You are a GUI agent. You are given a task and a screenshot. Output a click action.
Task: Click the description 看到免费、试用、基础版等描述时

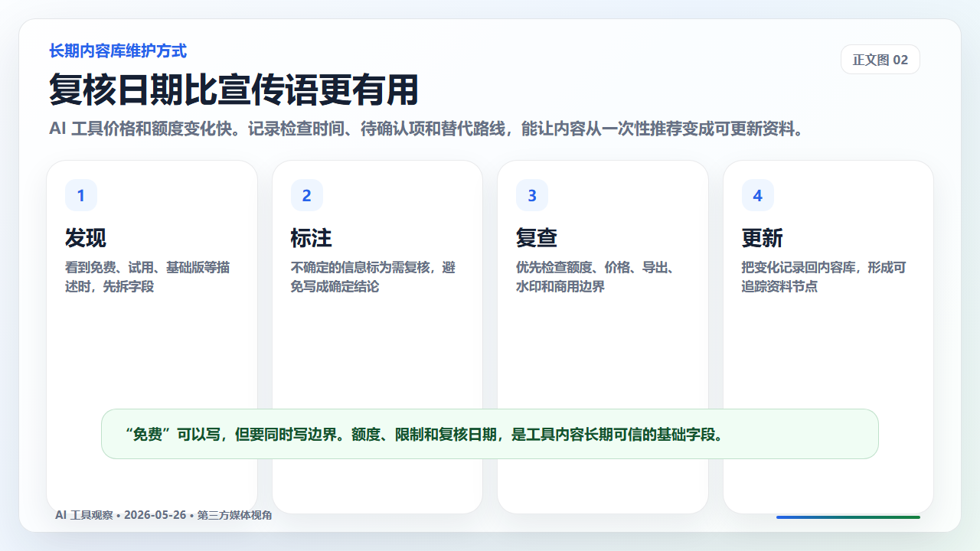(148, 277)
